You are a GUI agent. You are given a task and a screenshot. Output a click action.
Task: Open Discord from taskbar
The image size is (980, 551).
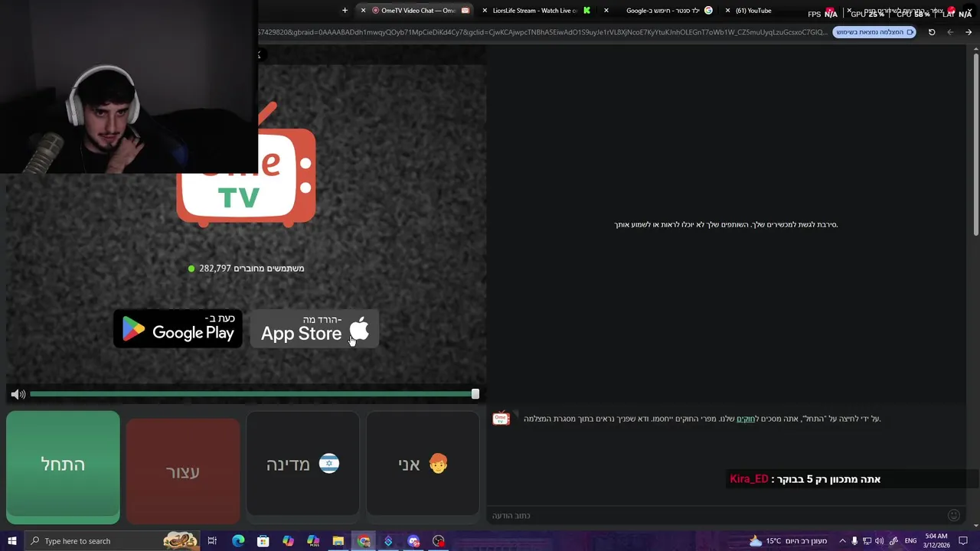pyautogui.click(x=413, y=541)
